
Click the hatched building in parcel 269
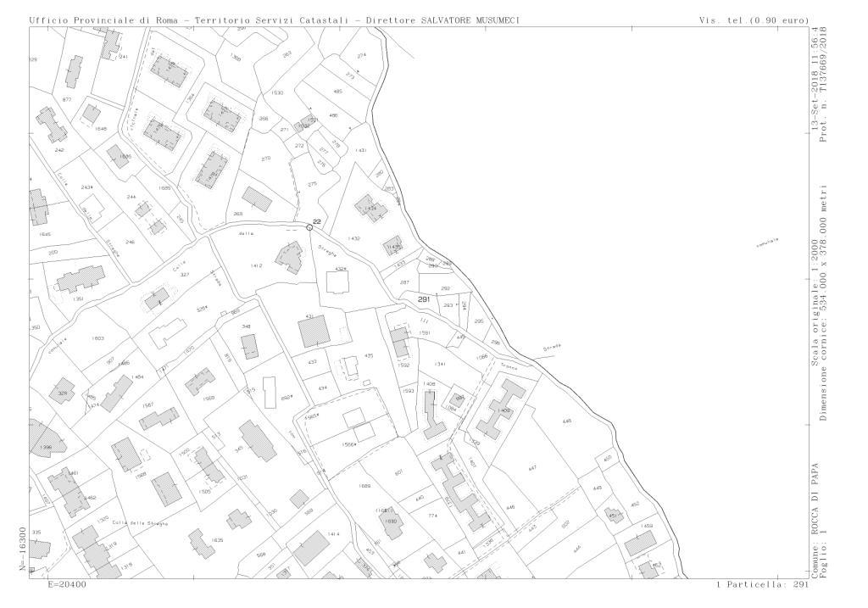(x=257, y=200)
